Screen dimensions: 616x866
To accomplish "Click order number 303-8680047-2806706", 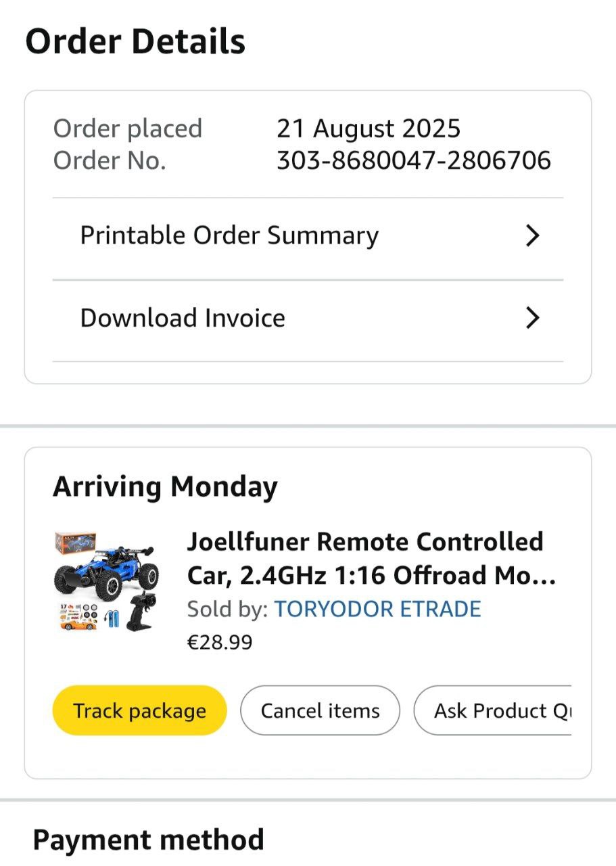I will [x=413, y=161].
